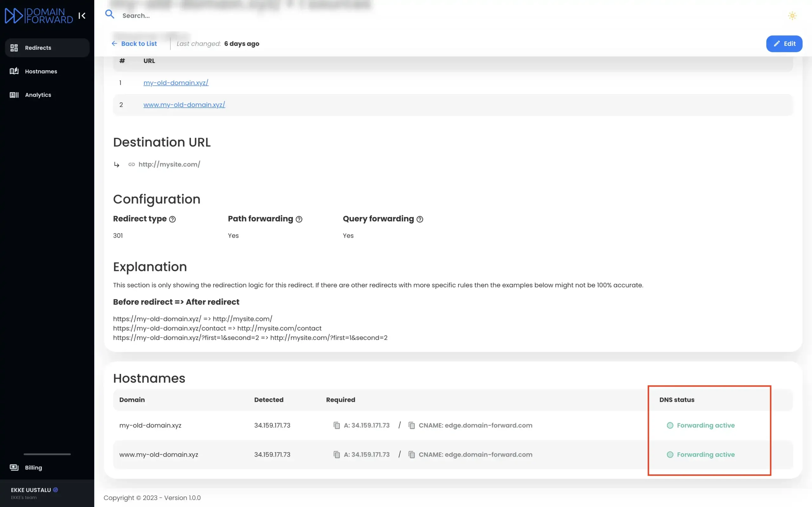Screen dimensions: 812x507
Task: Open the Path forwarding help tooltip
Action: click(299, 219)
